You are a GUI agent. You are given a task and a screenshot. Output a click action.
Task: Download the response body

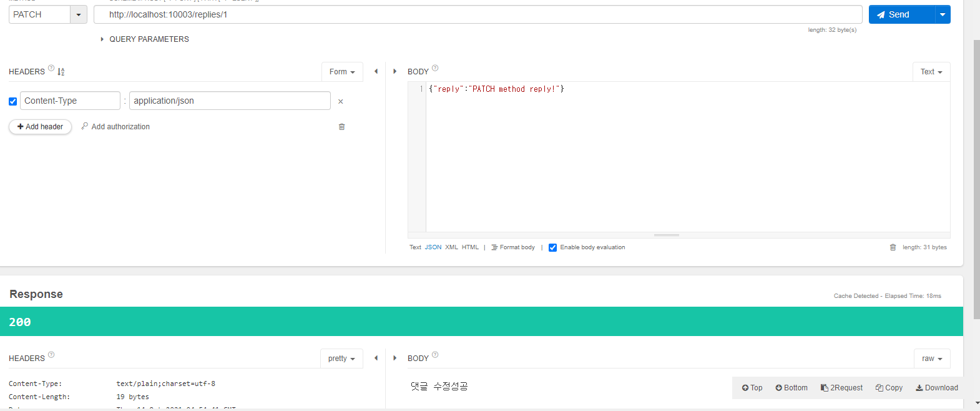(x=937, y=388)
